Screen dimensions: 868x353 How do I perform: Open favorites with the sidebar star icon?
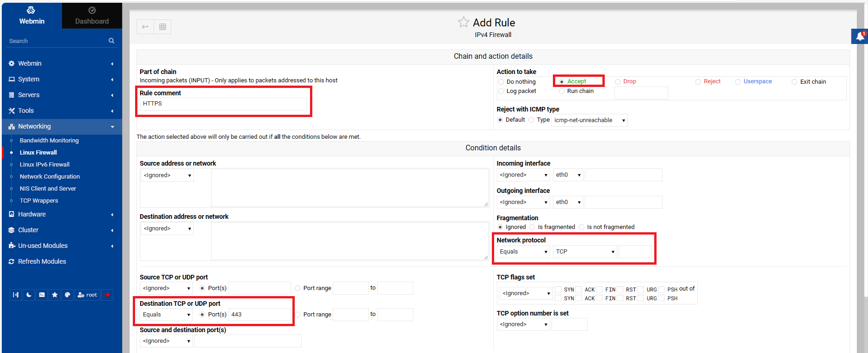(55, 295)
